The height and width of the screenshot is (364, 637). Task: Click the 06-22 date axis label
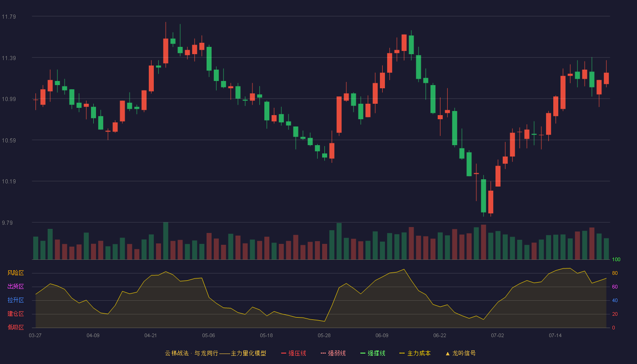tap(440, 335)
